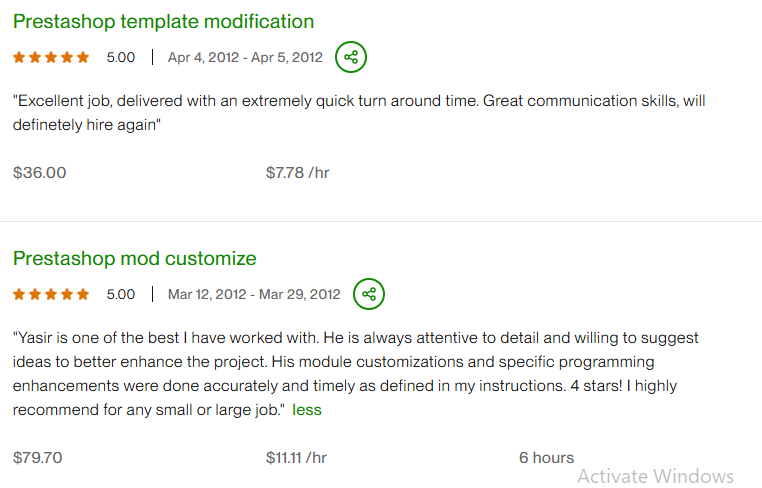
Task: Click the $36.00 earnings amount
Action: coord(40,172)
